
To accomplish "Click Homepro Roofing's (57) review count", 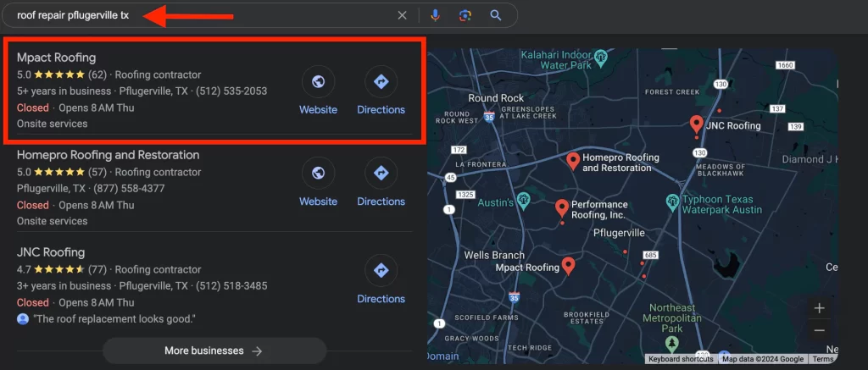I will tap(97, 172).
